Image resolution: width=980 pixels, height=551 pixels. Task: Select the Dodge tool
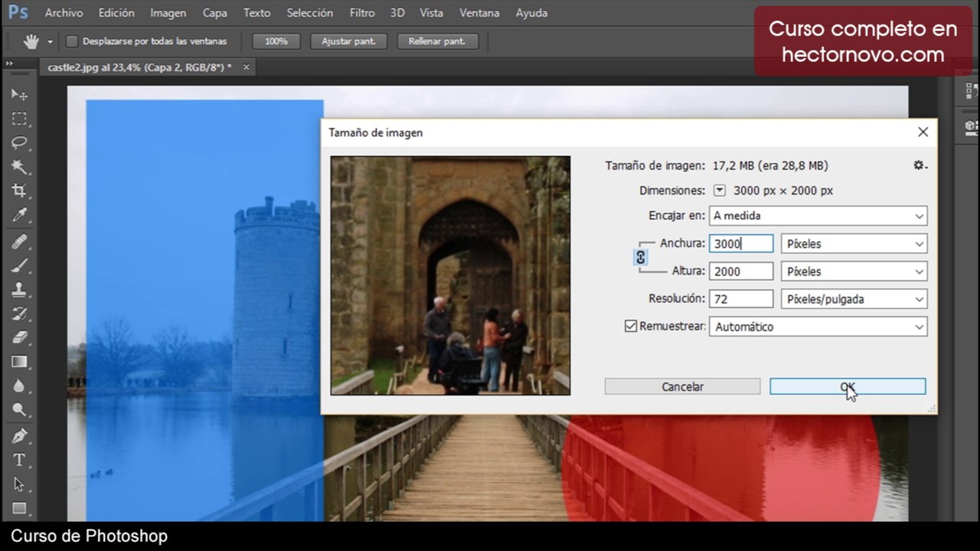(x=19, y=410)
